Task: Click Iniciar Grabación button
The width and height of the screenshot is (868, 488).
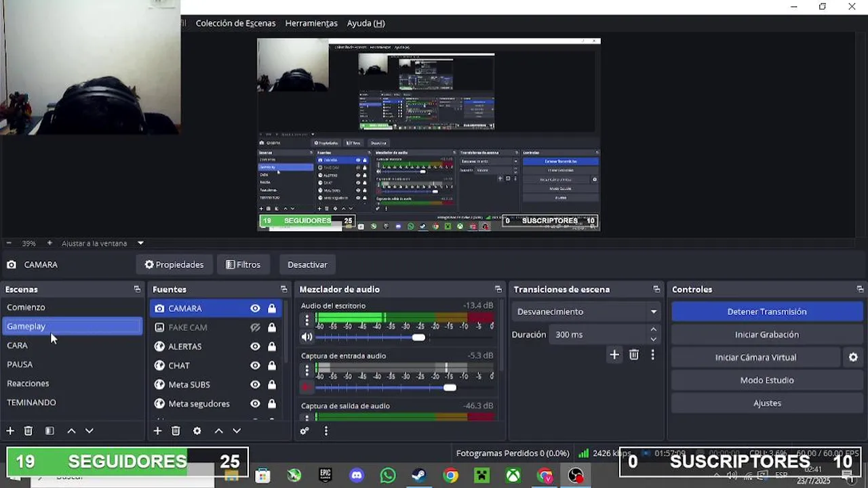Action: click(x=767, y=335)
